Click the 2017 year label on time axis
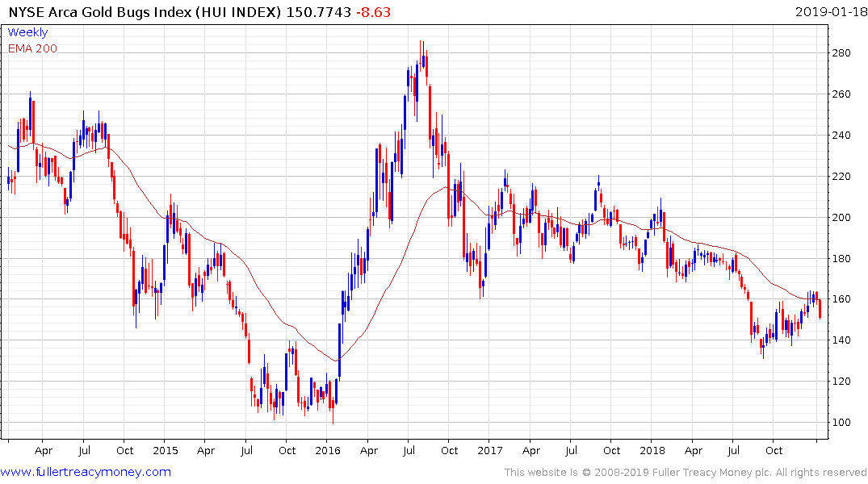868x484 pixels. tap(490, 451)
